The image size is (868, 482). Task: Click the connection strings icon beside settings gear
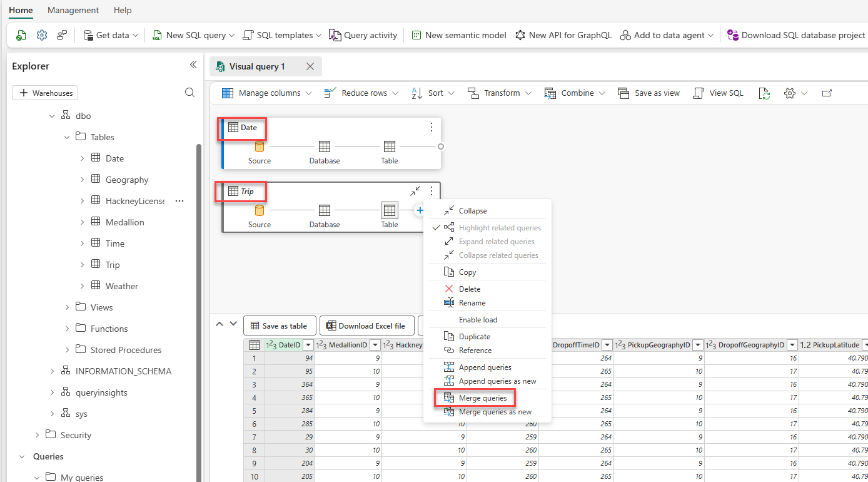(x=62, y=35)
